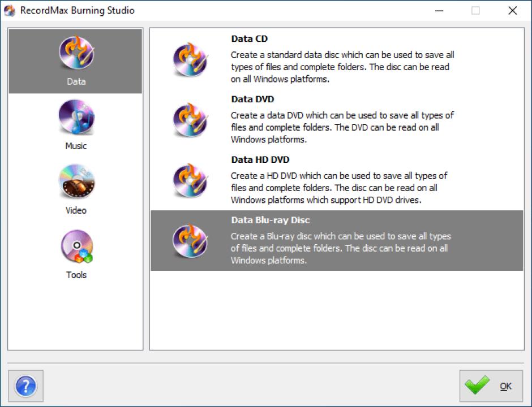Screen dimensions: 532x407
Task: Open the Music category icon
Action: 76,117
